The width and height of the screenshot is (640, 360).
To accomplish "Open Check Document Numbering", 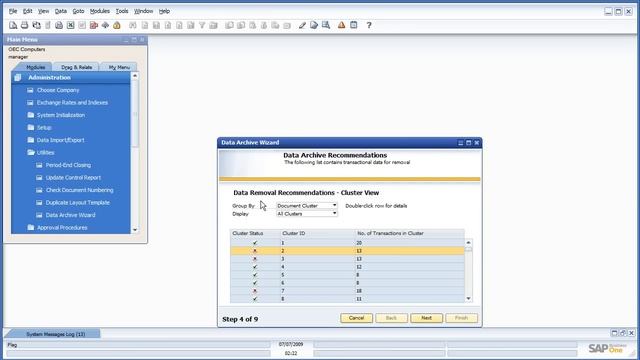I will click(x=80, y=190).
